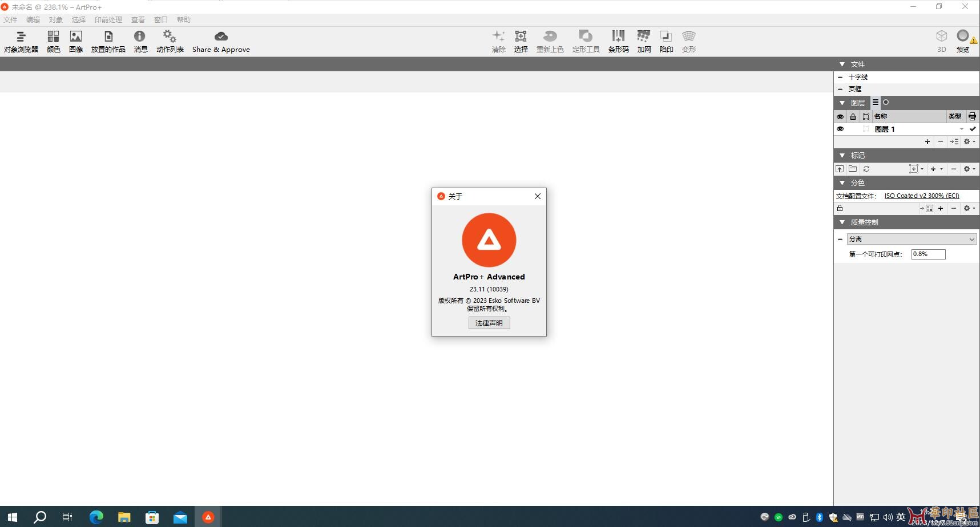Open the 分离 dropdown in 质量控制
Screen dimensions: 980x527
point(912,239)
